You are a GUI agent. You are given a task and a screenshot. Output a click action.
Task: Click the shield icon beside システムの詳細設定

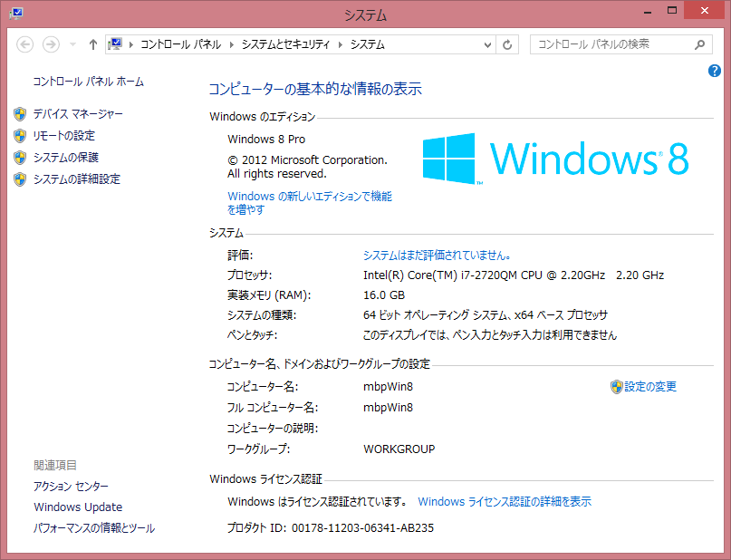tap(20, 179)
